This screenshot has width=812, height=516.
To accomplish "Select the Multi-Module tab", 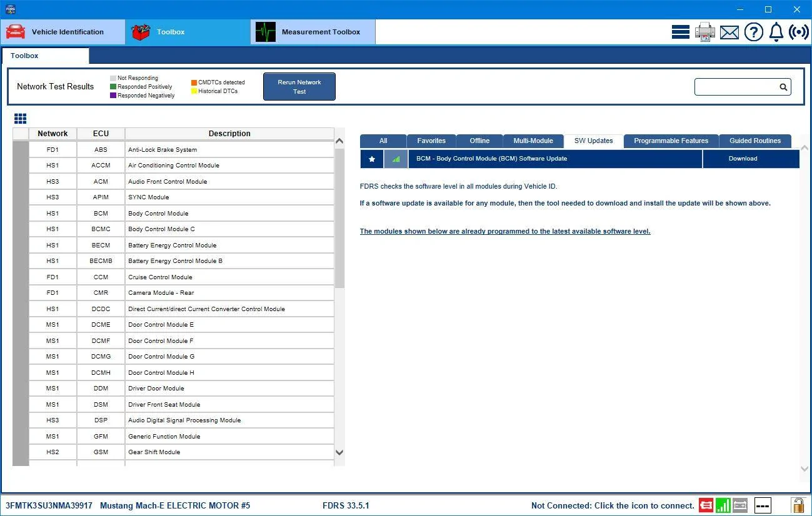I will pos(533,141).
